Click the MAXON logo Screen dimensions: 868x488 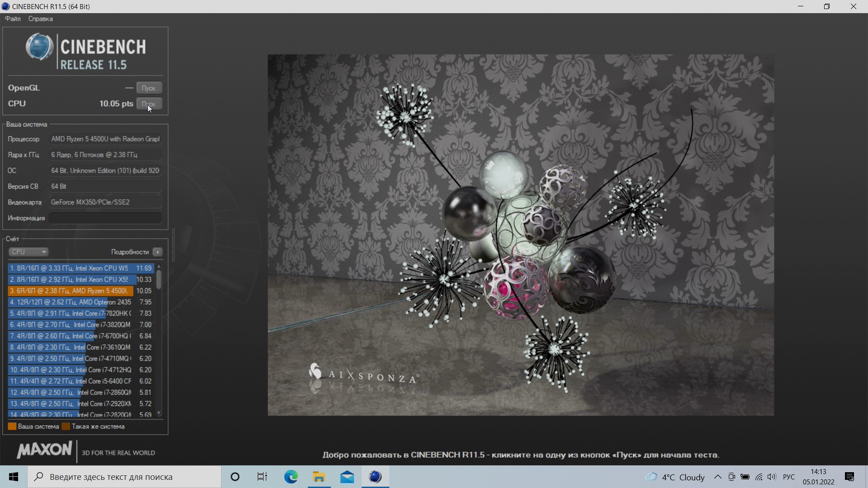tap(44, 450)
